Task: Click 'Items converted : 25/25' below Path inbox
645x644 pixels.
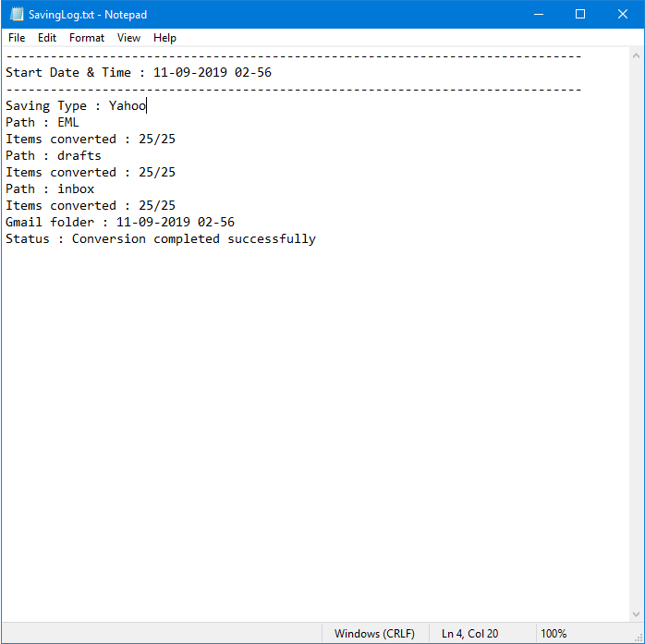Action: pos(91,206)
